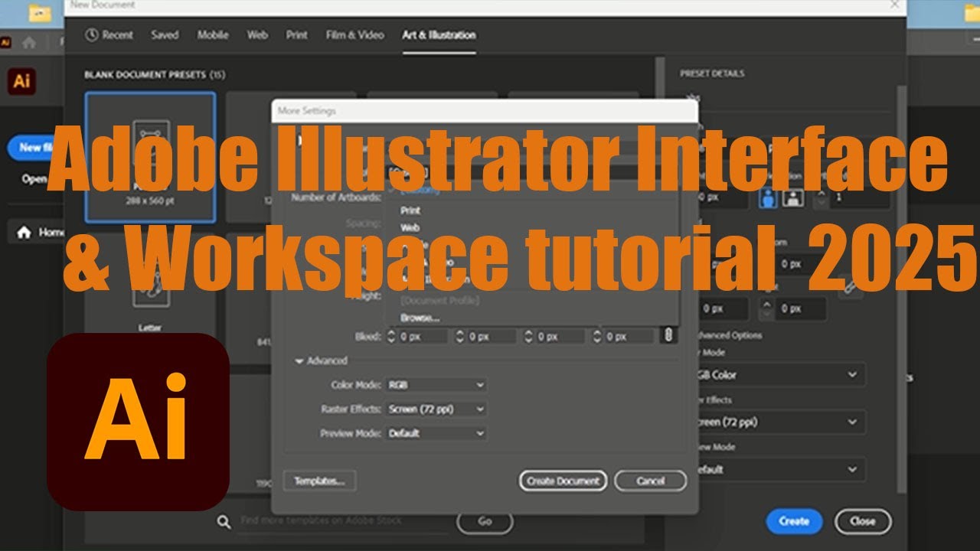Click the artboards count field showing 1

[x=861, y=197]
